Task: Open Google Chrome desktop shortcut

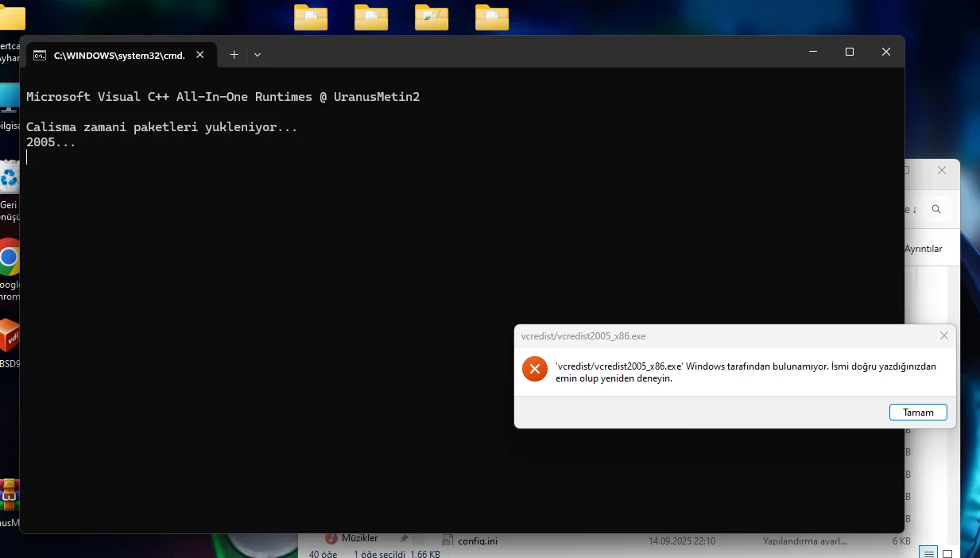Action: click(x=9, y=258)
